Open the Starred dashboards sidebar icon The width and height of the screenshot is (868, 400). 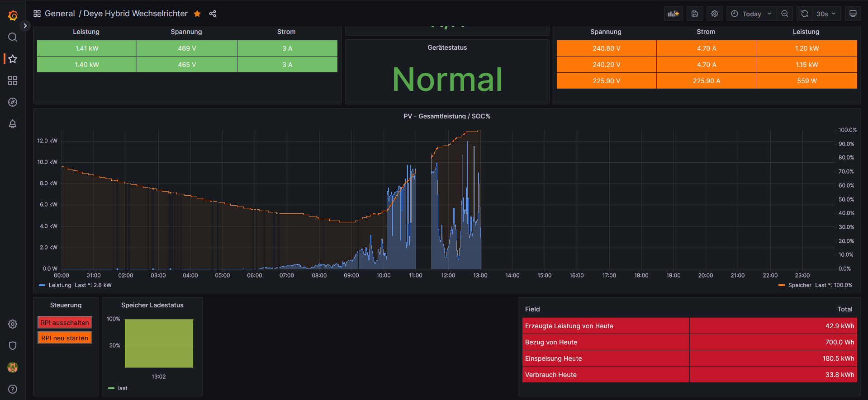coord(13,59)
